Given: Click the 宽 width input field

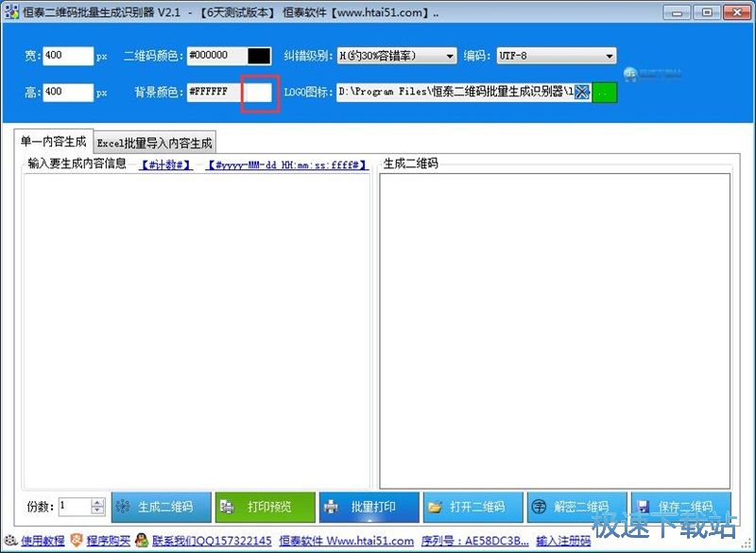Looking at the screenshot, I should click(x=68, y=56).
